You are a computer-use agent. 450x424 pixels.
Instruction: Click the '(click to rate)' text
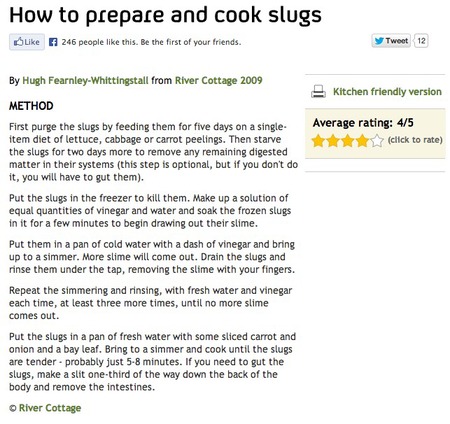pos(415,140)
